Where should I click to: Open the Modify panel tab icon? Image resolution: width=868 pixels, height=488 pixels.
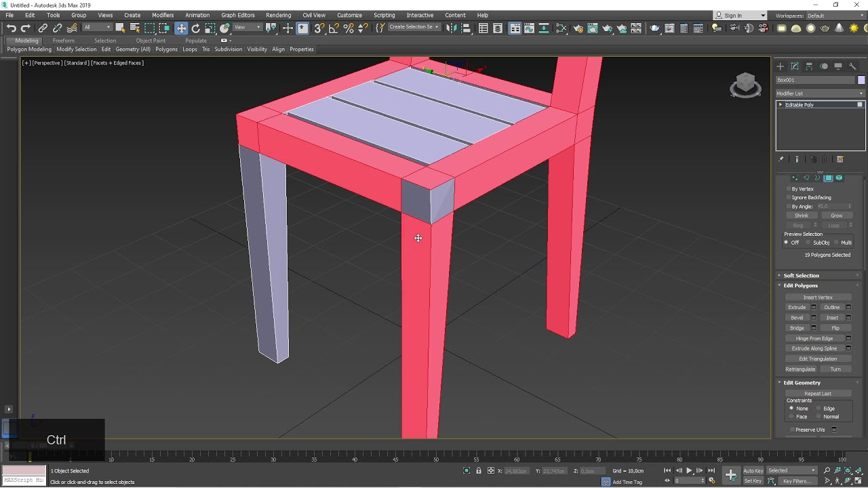pyautogui.click(x=795, y=66)
